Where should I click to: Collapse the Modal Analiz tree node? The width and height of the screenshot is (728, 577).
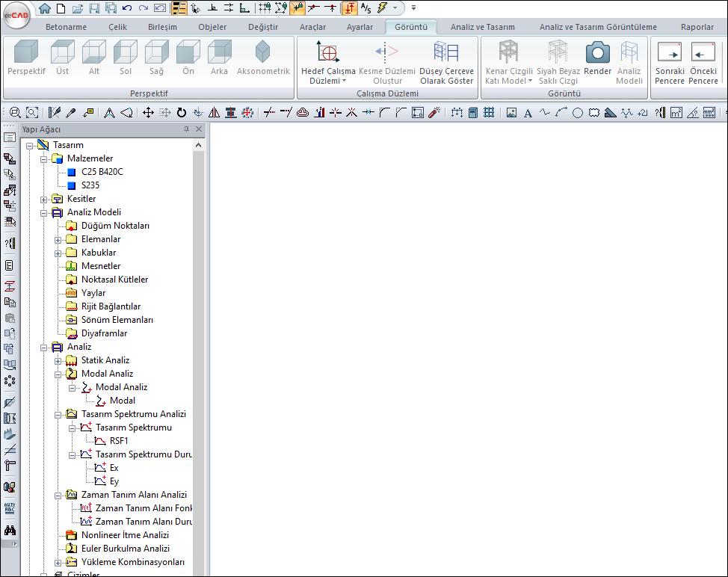tap(58, 374)
